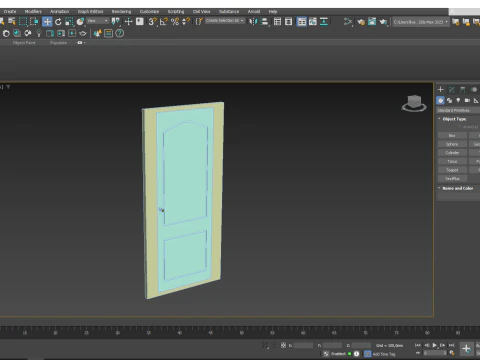This screenshot has height=360, width=480.
Task: Open Modify tab in command panel
Action: pyautogui.click(x=452, y=89)
